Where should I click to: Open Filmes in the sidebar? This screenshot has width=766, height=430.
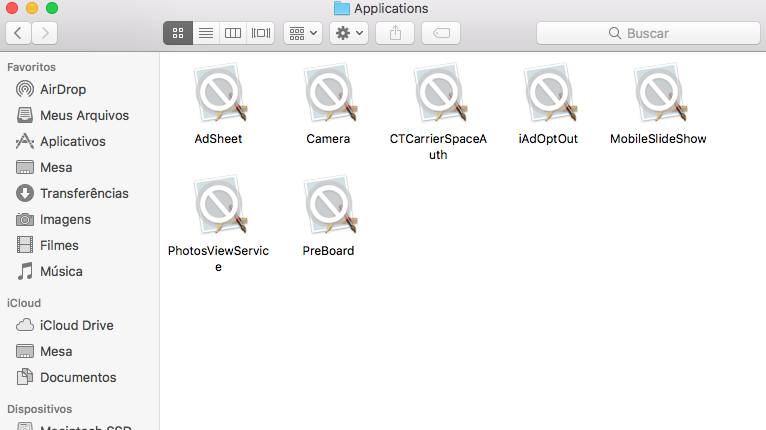pyautogui.click(x=80, y=245)
